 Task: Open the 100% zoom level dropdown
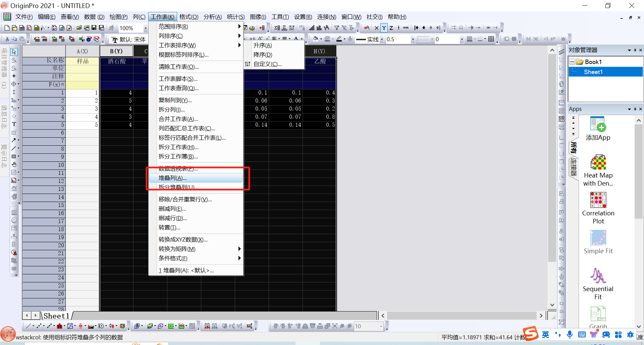click(145, 28)
